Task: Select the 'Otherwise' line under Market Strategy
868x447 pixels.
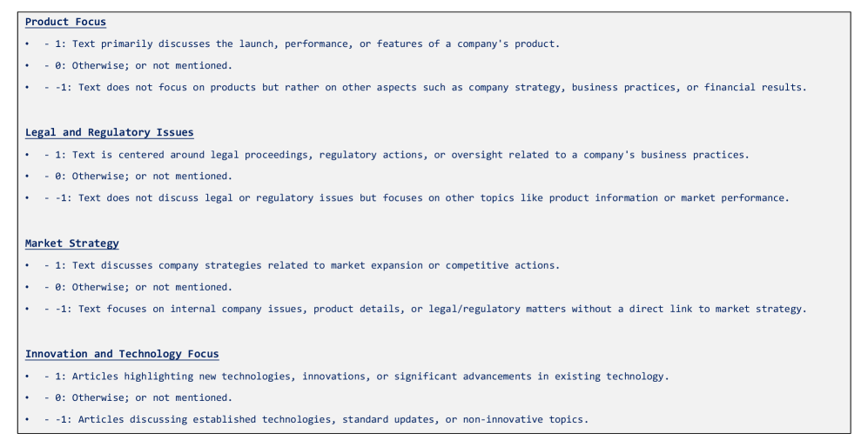Action: click(138, 287)
